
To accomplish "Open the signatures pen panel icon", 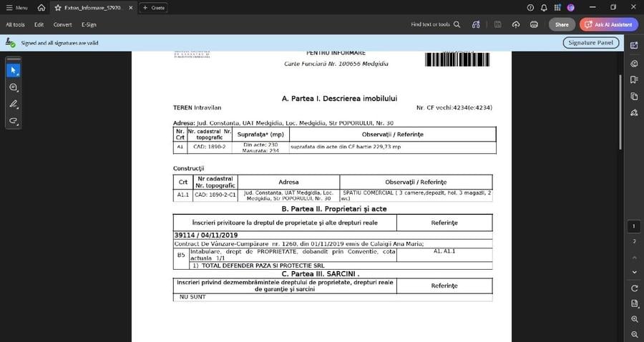I will click(x=634, y=112).
